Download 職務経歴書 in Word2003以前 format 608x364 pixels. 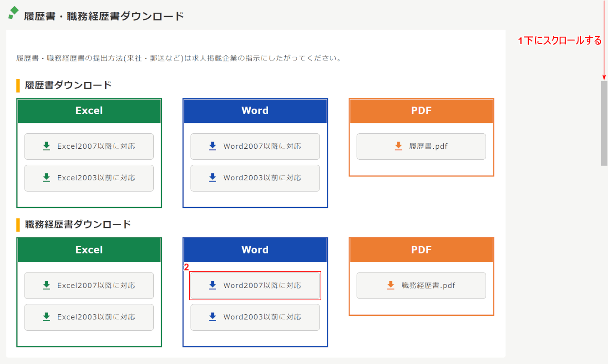(255, 317)
